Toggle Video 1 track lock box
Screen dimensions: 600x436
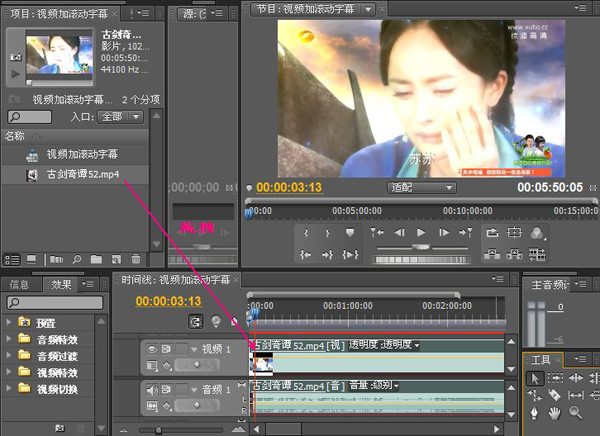pyautogui.click(x=181, y=349)
